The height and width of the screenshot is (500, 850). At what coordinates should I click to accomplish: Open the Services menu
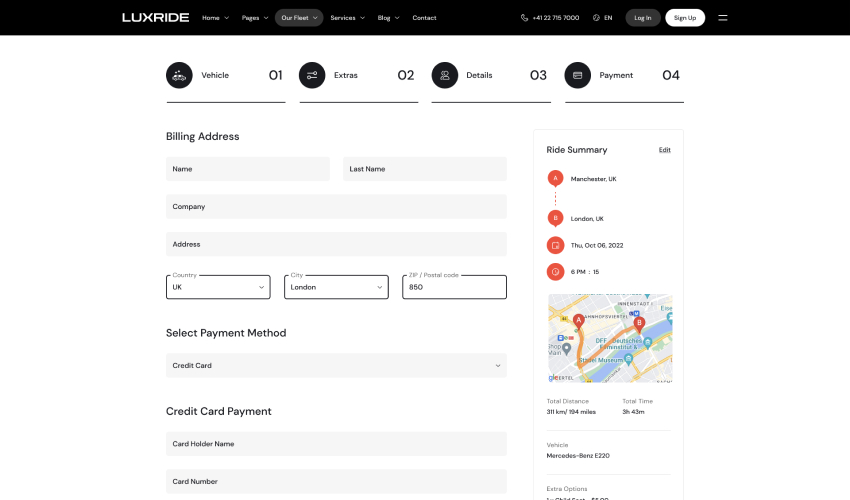(x=347, y=18)
